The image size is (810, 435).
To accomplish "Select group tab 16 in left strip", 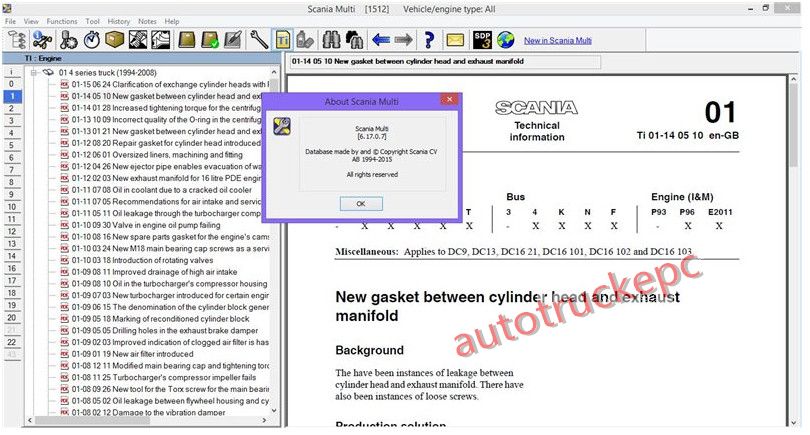I will click(11, 268).
